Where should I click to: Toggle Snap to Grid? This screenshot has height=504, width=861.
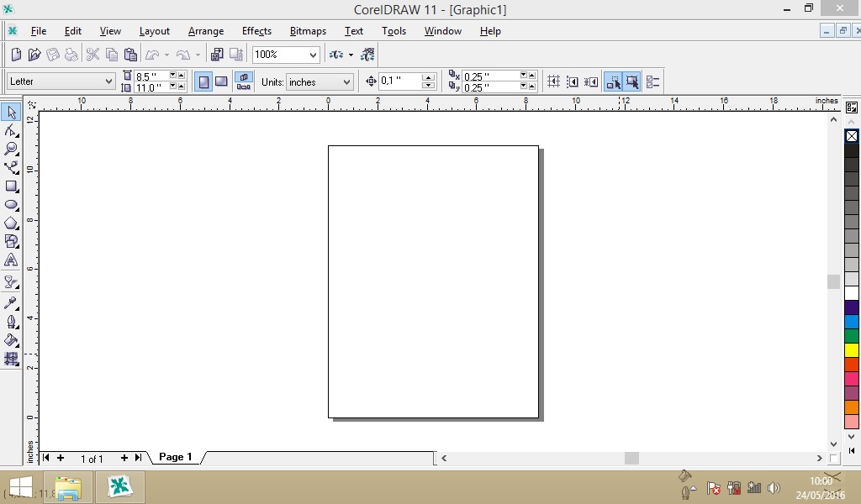(x=553, y=81)
